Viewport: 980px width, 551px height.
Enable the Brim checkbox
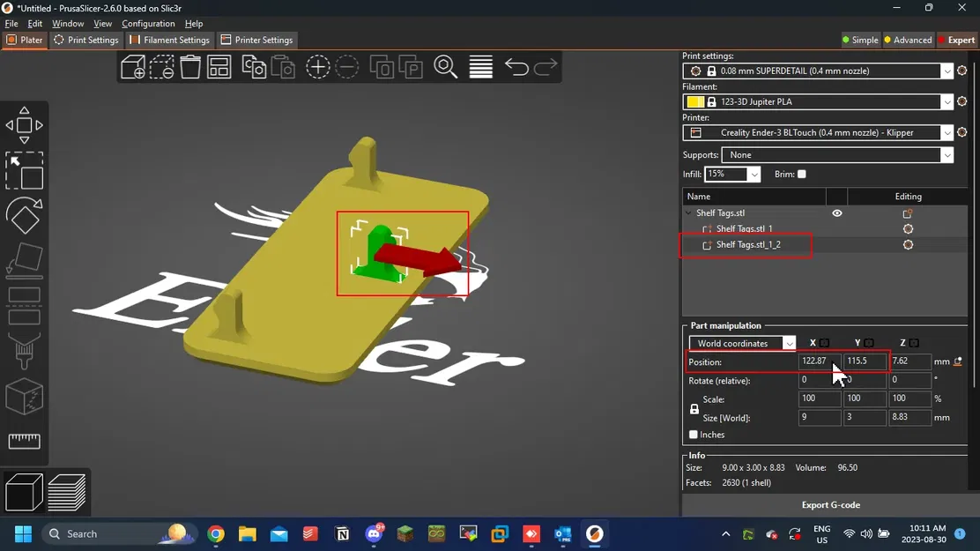pyautogui.click(x=802, y=174)
